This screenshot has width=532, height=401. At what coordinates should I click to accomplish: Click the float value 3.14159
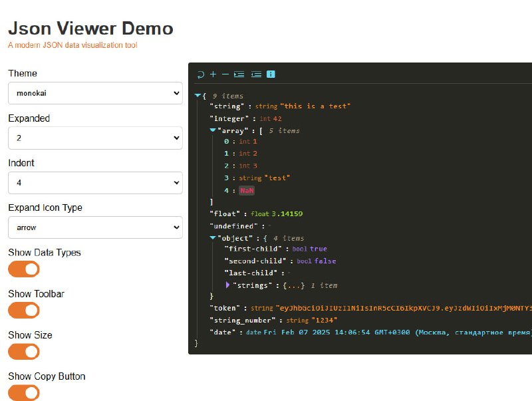click(287, 213)
